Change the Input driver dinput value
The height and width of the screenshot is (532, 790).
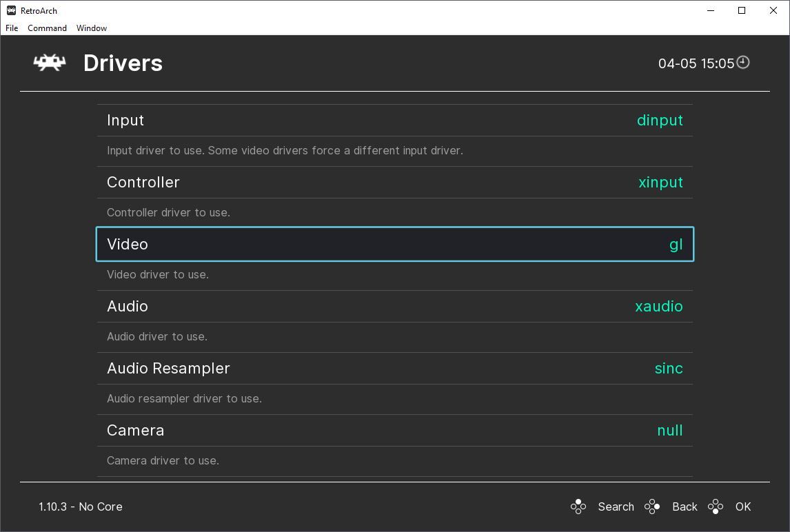pyautogui.click(x=660, y=121)
